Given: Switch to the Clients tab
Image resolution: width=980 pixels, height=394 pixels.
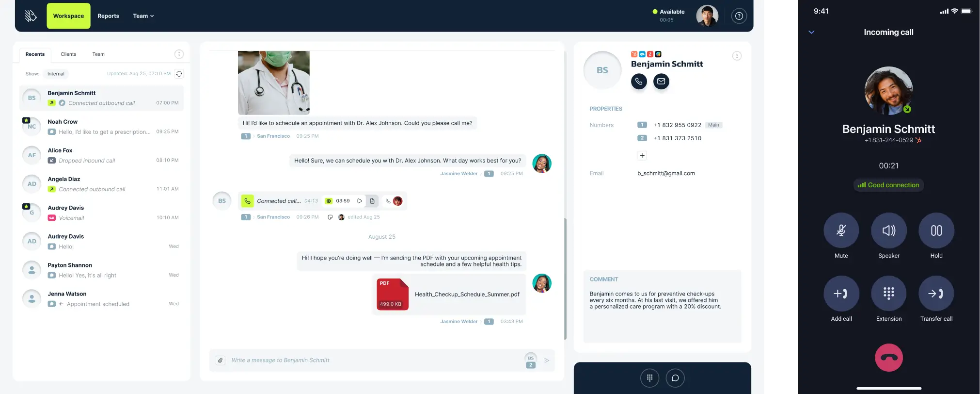Looking at the screenshot, I should [x=68, y=54].
